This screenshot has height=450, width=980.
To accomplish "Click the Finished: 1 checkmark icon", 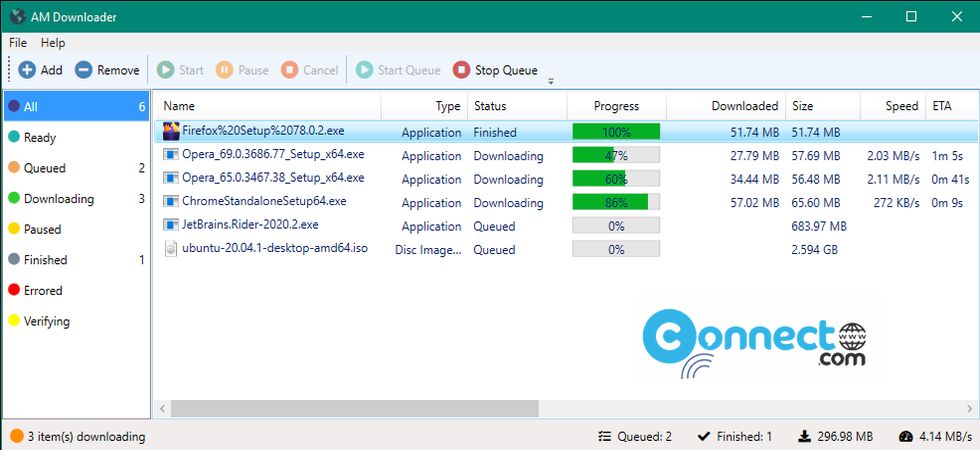I will 704,436.
